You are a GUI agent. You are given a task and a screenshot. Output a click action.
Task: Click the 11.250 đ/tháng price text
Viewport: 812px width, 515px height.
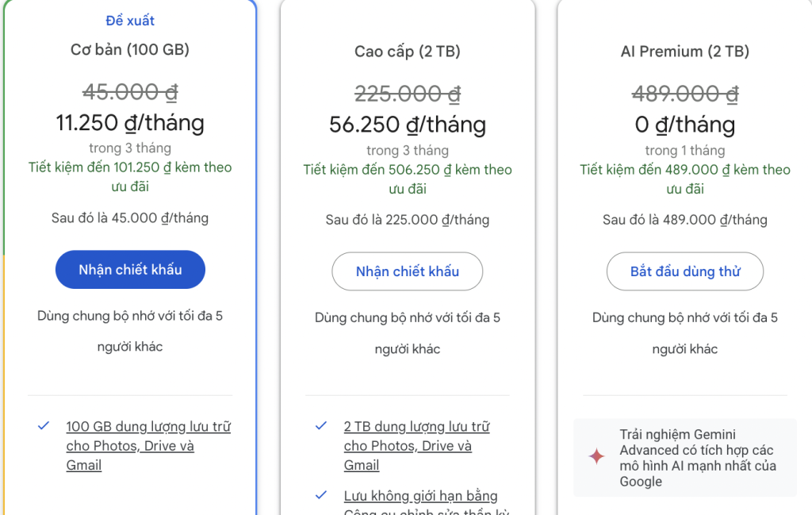click(x=130, y=123)
